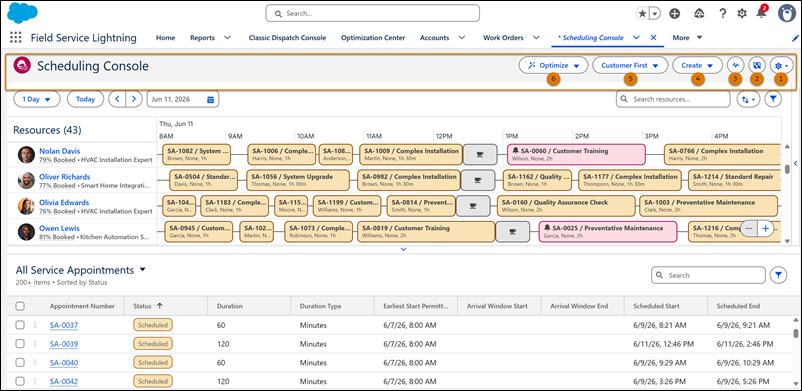Click the Search resources field
The image size is (802, 391).
point(673,99)
